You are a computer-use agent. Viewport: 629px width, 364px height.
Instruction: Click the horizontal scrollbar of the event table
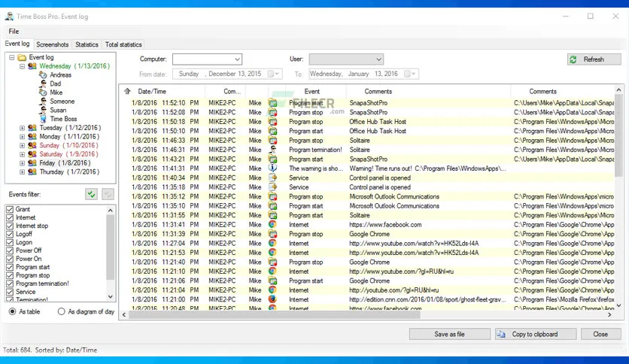[x=366, y=315]
